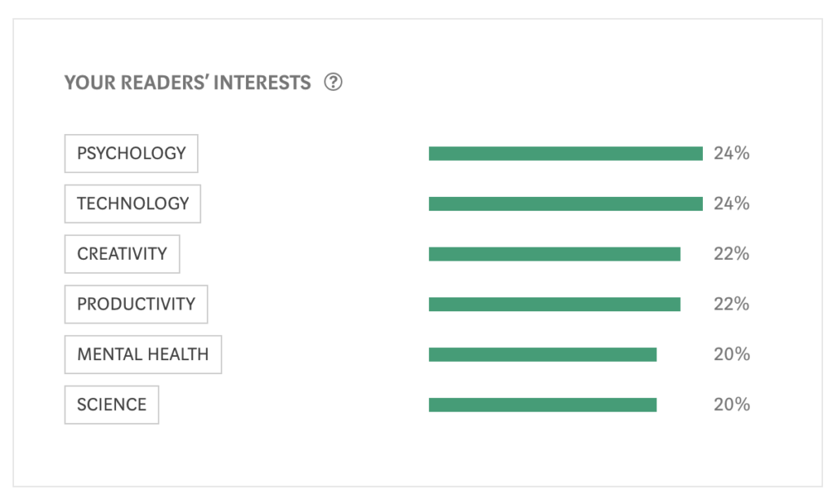837x504 pixels.
Task: Click the Productivity green bar
Action: coord(555,305)
